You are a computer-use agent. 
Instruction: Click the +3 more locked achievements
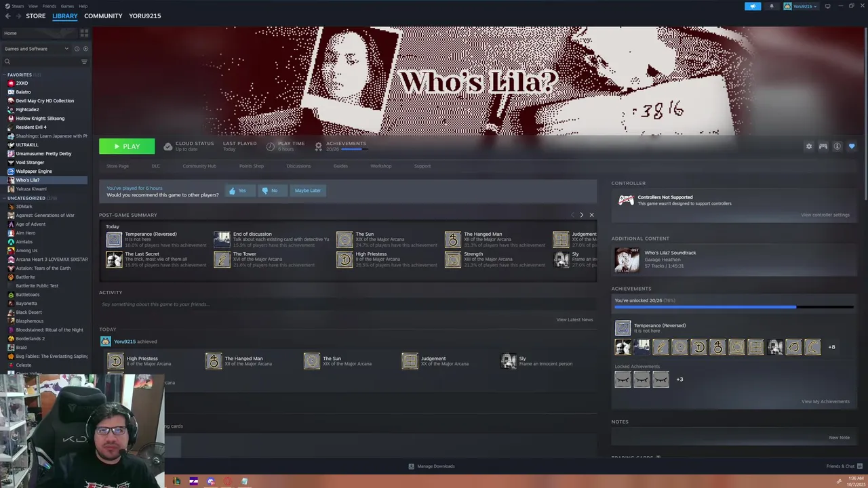pyautogui.click(x=679, y=380)
